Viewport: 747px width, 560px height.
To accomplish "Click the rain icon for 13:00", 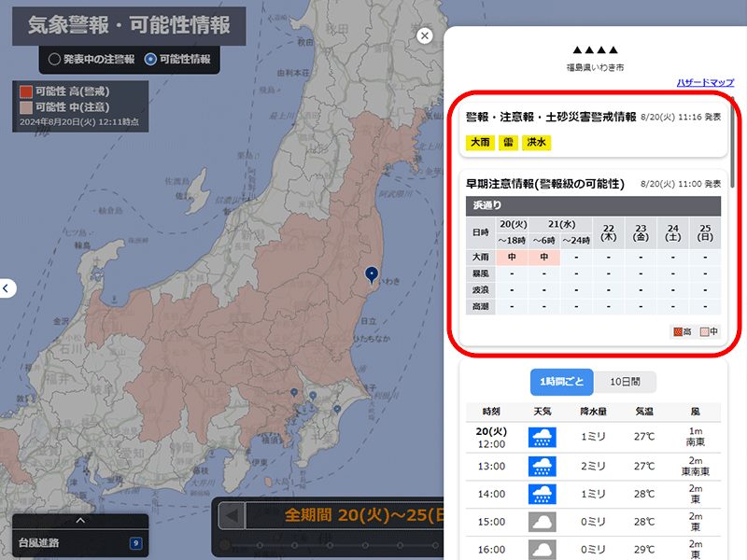I will [x=543, y=465].
